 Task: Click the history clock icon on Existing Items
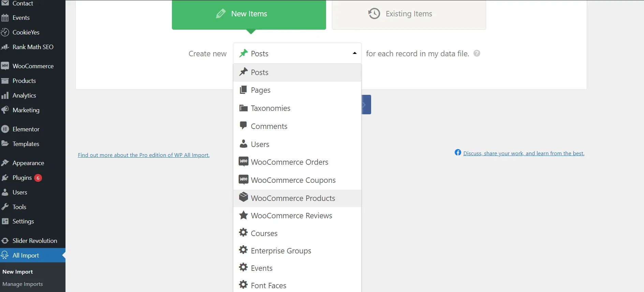click(374, 14)
